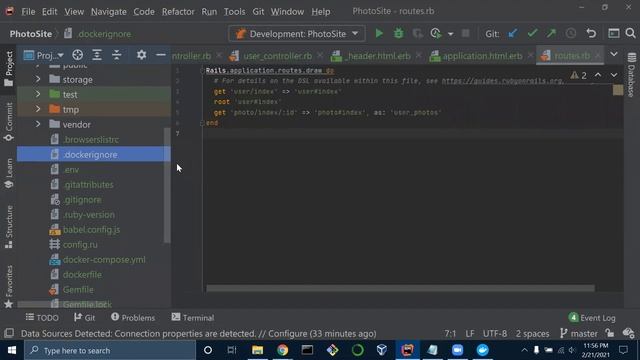Toggle the Project tool window sidebar button
640x360 pixels.
[9, 69]
